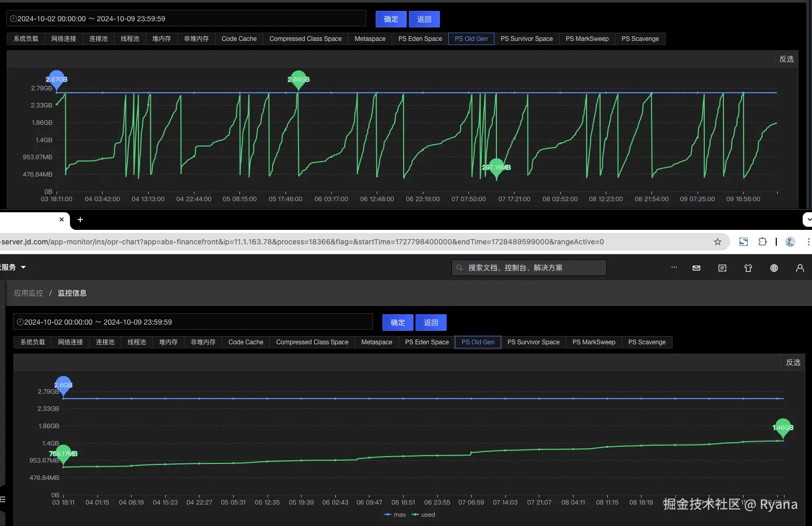Screen dimensions: 812x526
Task: Open a new browser tab with plus
Action: click(80, 220)
